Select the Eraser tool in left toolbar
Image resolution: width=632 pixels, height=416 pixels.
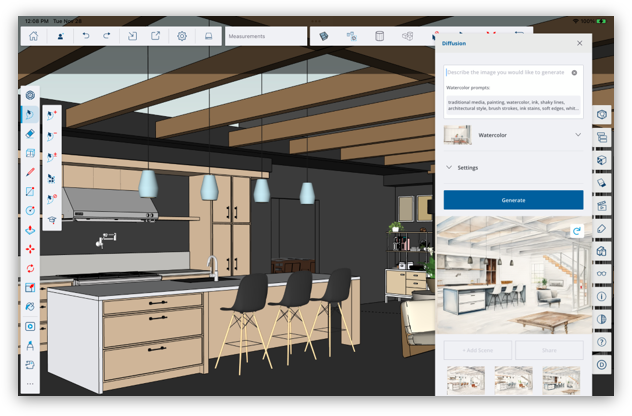coord(30,134)
